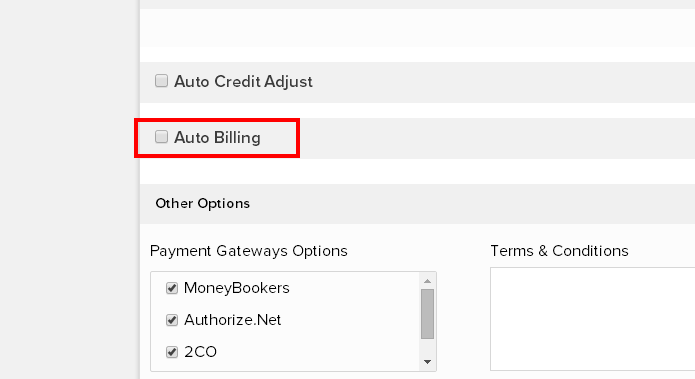Click the Payment Gateways Options heading
Image resolution: width=695 pixels, height=379 pixels.
[x=249, y=251]
